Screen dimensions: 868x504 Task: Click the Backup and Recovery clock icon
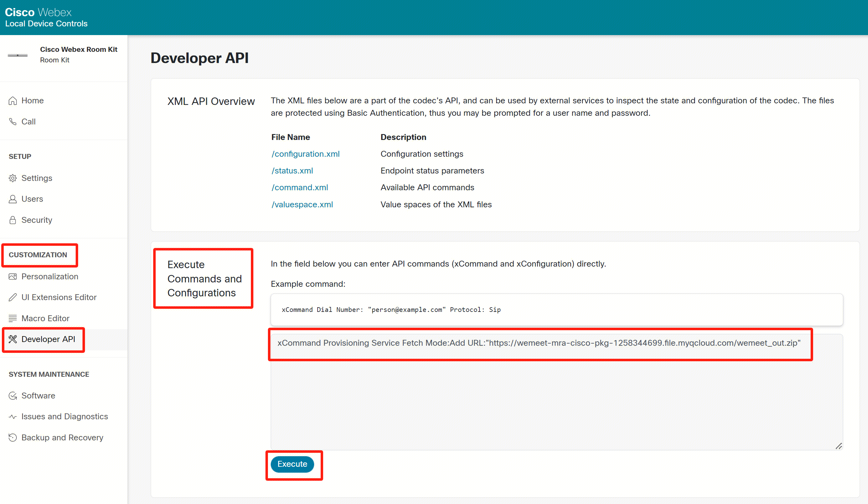[13, 438]
